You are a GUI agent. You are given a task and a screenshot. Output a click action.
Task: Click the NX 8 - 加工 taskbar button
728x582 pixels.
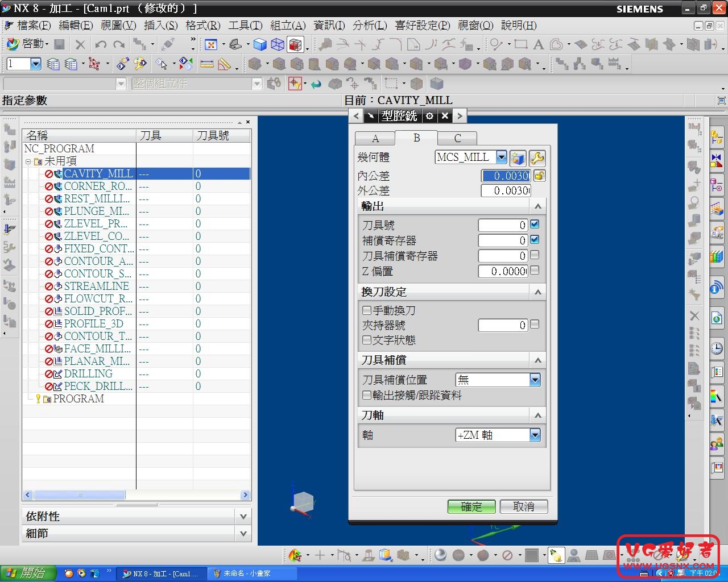pyautogui.click(x=161, y=573)
